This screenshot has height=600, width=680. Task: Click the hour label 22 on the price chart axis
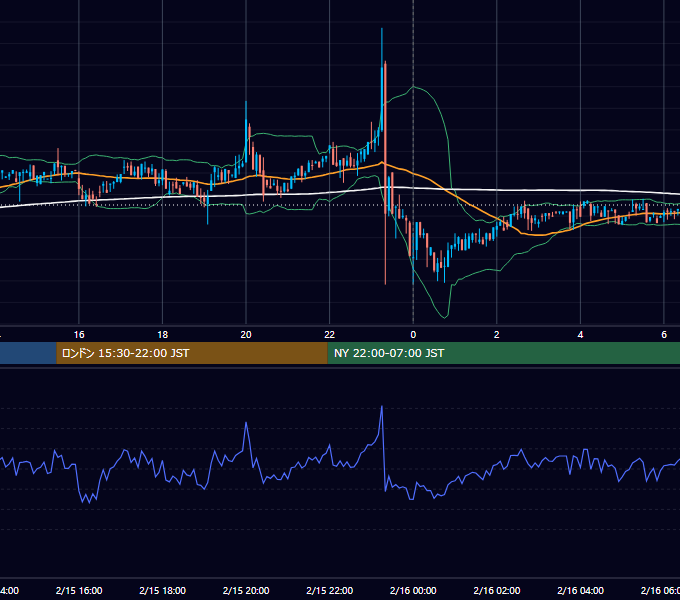(x=330, y=335)
